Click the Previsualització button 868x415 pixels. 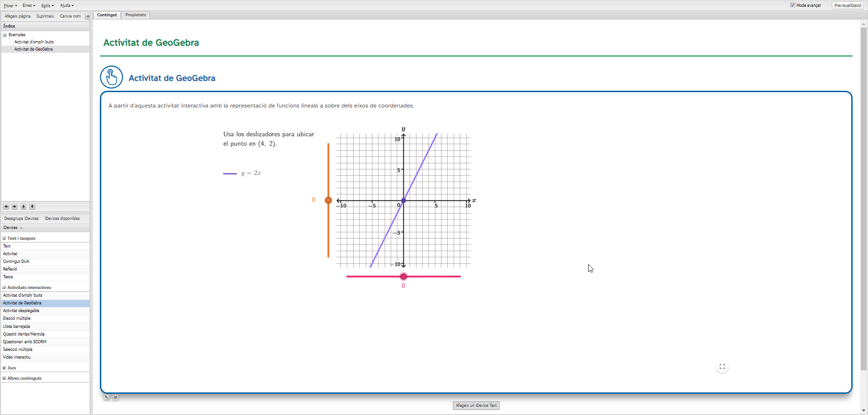coord(848,5)
